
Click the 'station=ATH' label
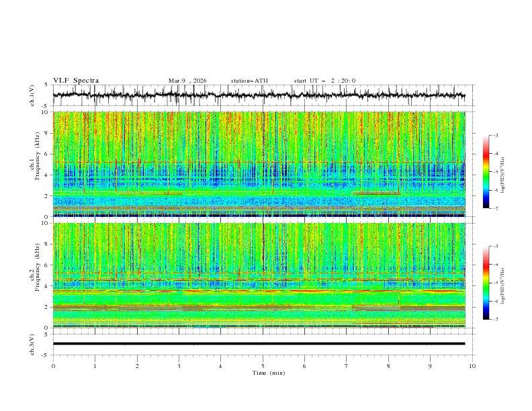[x=249, y=81]
